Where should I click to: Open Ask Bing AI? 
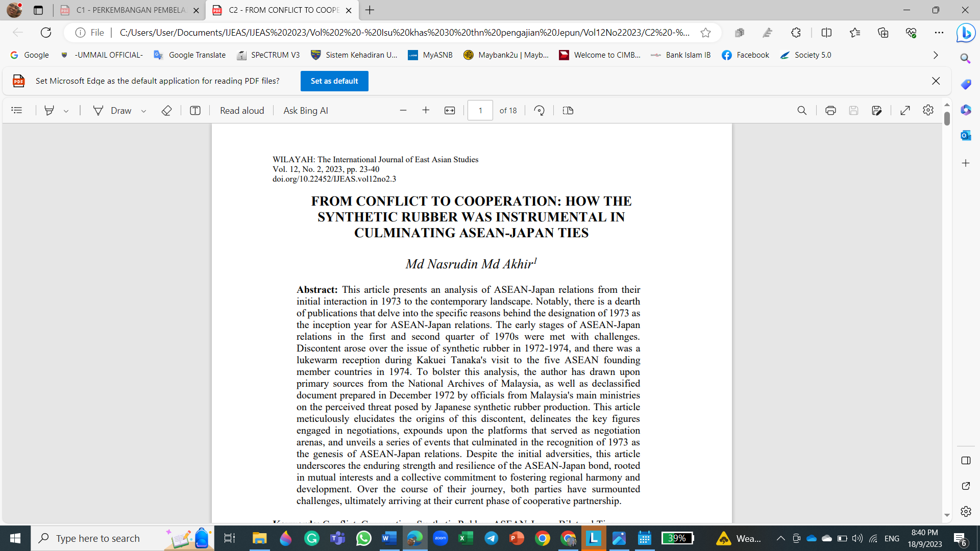(306, 110)
